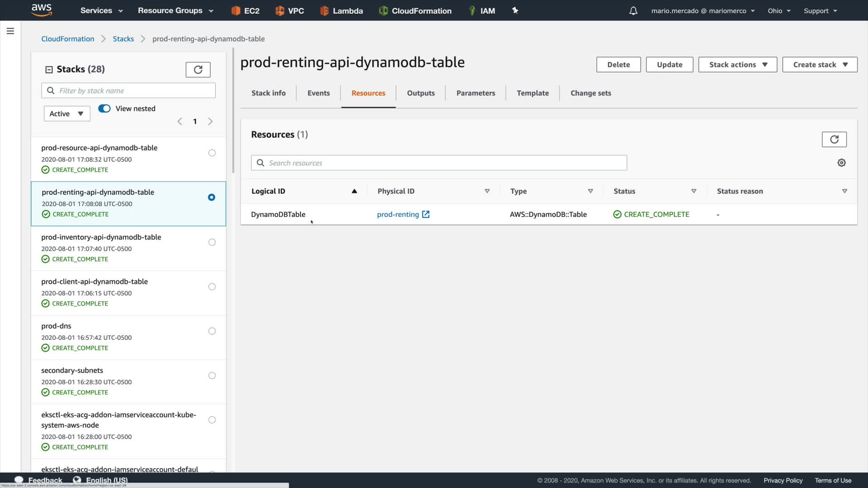Image resolution: width=868 pixels, height=488 pixels.
Task: Toggle the View nested switch
Action: tap(104, 108)
